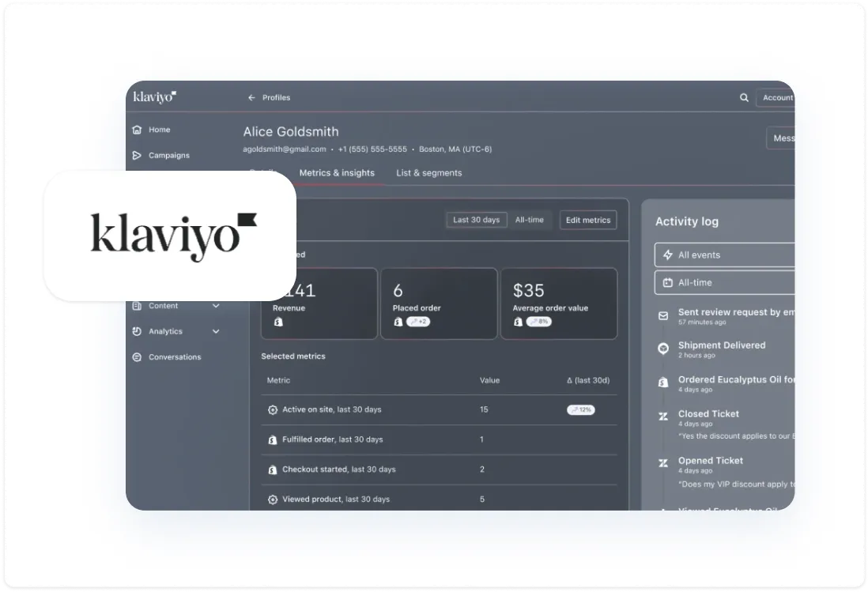Click the Value column header
The height and width of the screenshot is (592, 868).
[x=490, y=380]
